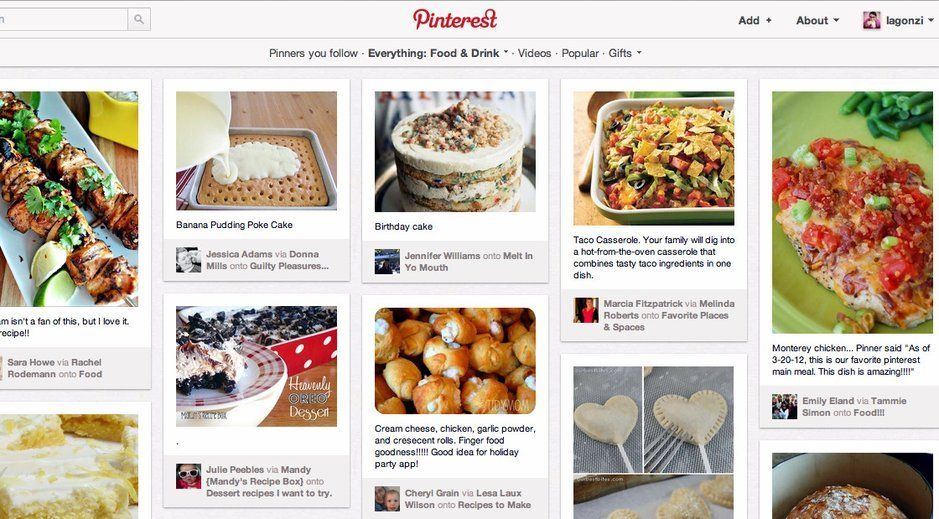Image resolution: width=939 pixels, height=519 pixels.
Task: Click the search magnifier button
Action: [x=139, y=19]
